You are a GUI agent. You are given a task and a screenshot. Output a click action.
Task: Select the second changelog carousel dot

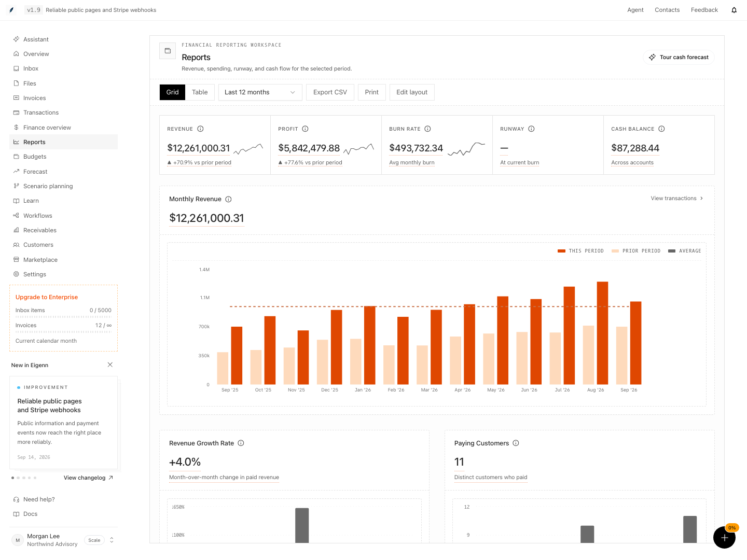(x=18, y=478)
